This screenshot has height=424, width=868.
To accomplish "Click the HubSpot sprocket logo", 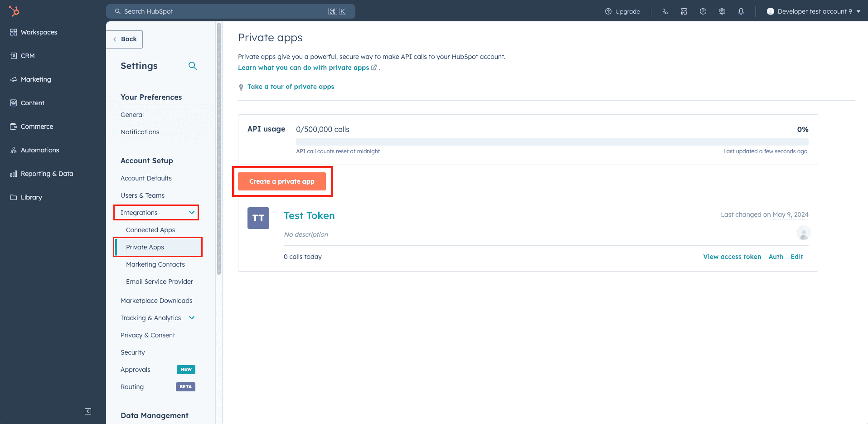I will (x=14, y=11).
